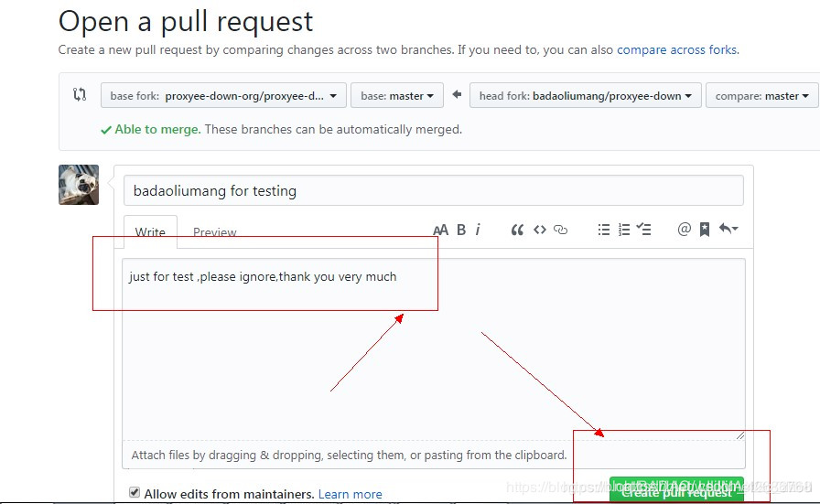Open the compare: master branch dropdown
820x504 pixels.
(762, 96)
